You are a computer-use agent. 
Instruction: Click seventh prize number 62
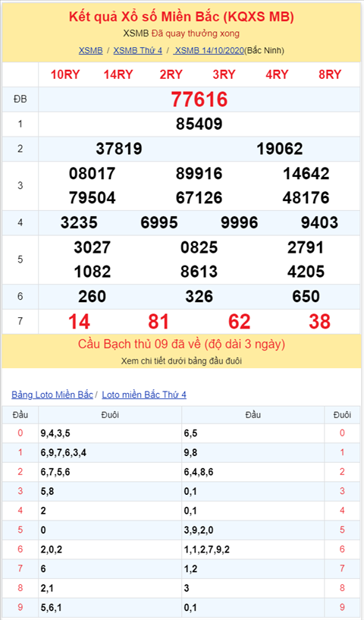[x=240, y=322]
